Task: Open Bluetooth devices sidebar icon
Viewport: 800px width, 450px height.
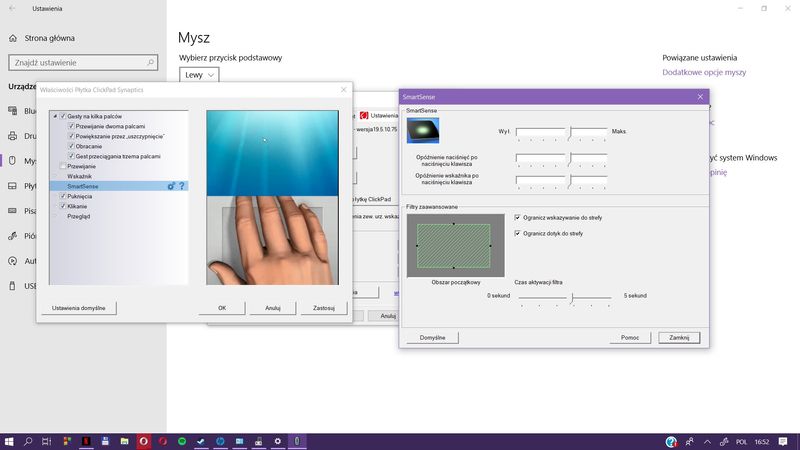Action: (x=13, y=111)
